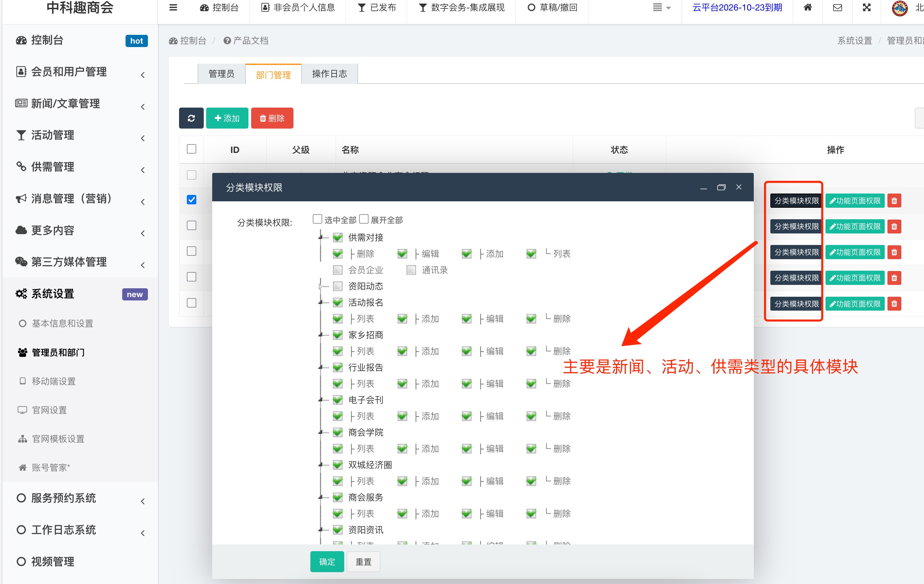The height and width of the screenshot is (584, 924).
Task: Check the 资阳动态 checkbox
Action: click(x=338, y=286)
